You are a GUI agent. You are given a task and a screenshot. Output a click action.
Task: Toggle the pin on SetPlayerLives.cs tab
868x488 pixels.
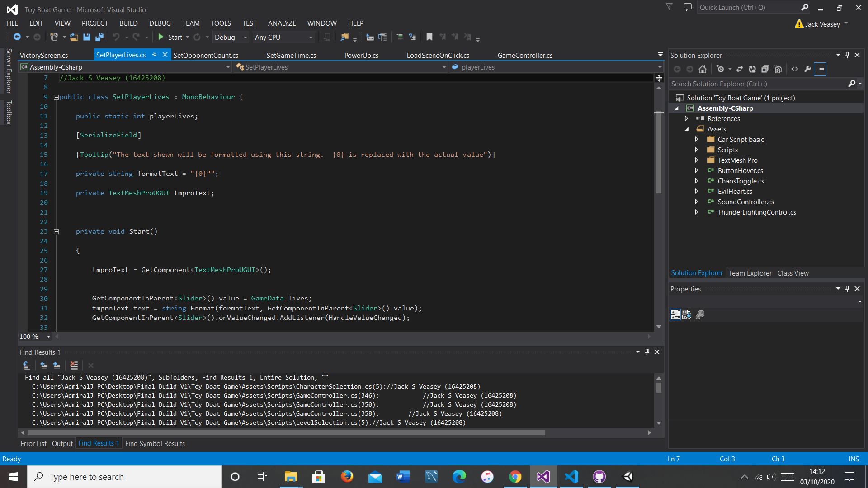tap(154, 55)
